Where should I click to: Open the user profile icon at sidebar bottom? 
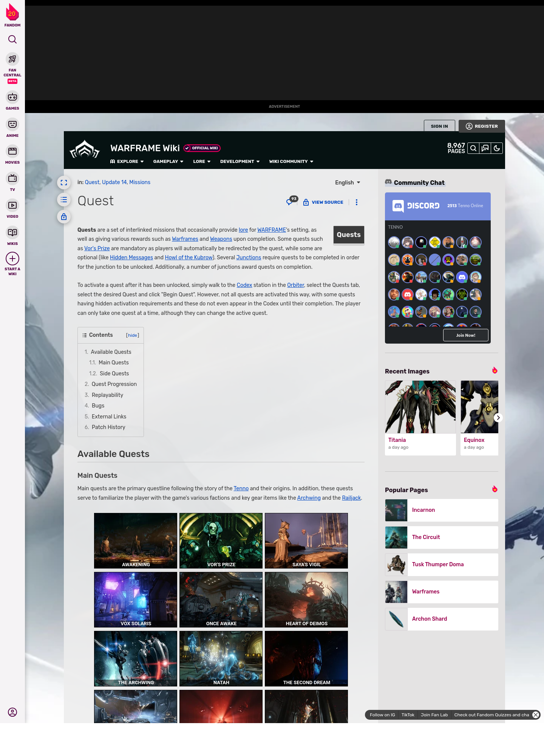[12, 712]
